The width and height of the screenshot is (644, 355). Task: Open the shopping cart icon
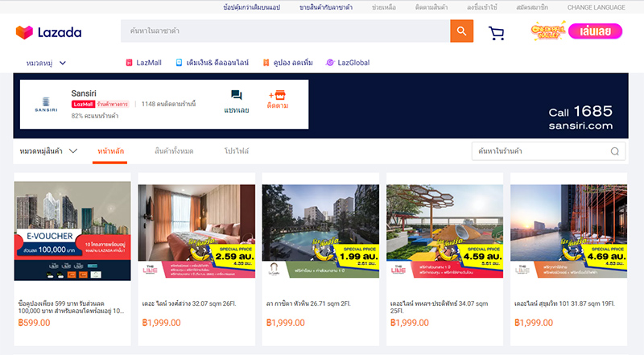pyautogui.click(x=496, y=33)
